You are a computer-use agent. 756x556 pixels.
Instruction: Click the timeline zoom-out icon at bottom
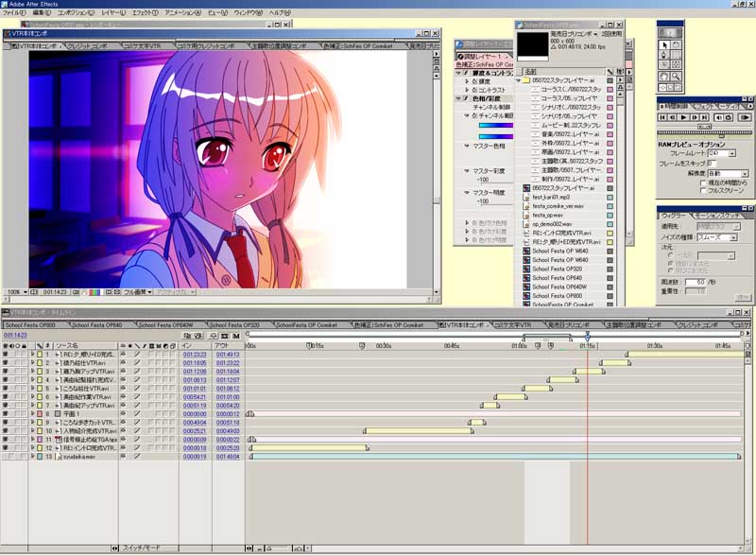click(x=260, y=548)
